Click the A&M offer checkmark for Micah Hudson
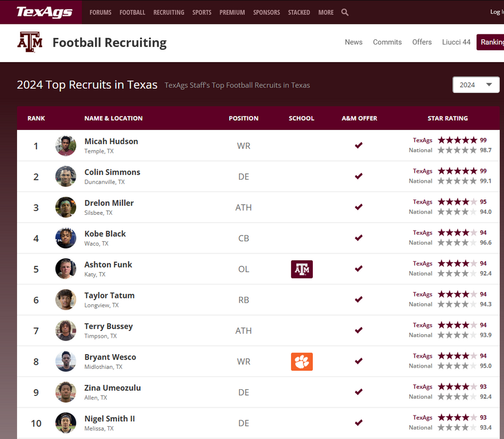The width and height of the screenshot is (504, 439). [359, 145]
